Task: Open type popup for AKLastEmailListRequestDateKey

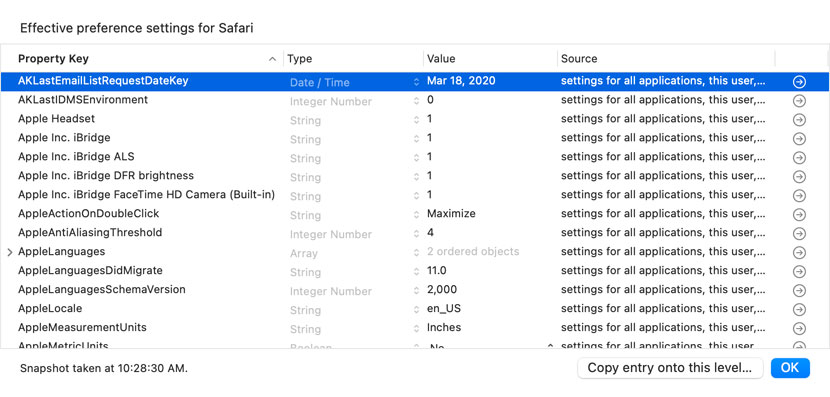Action: tap(416, 82)
